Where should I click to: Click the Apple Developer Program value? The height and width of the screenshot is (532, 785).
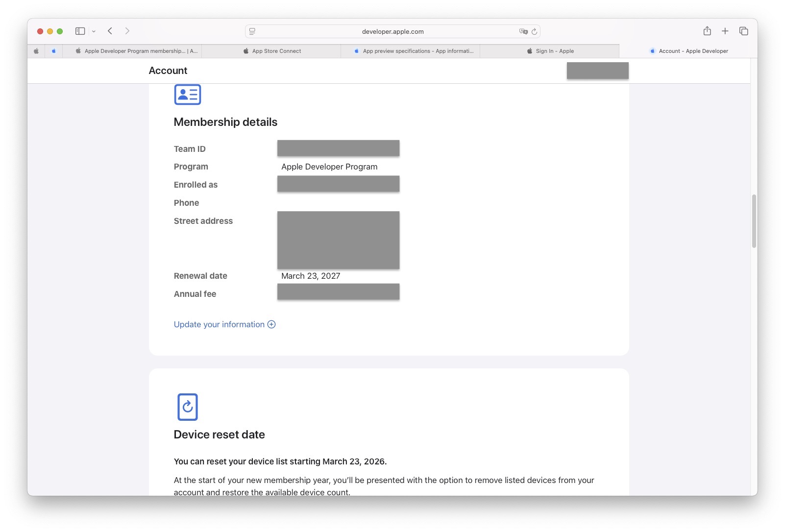tap(329, 167)
